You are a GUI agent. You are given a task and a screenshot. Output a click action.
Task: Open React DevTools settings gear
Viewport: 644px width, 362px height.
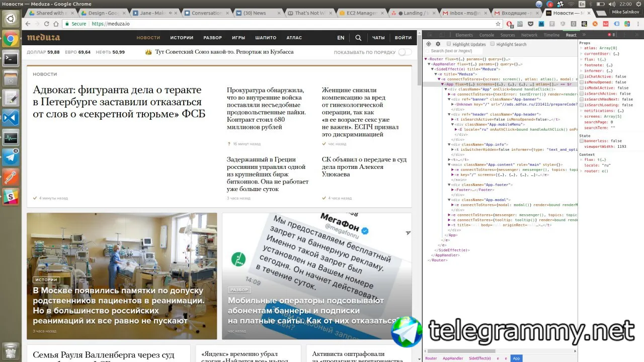pos(438,44)
